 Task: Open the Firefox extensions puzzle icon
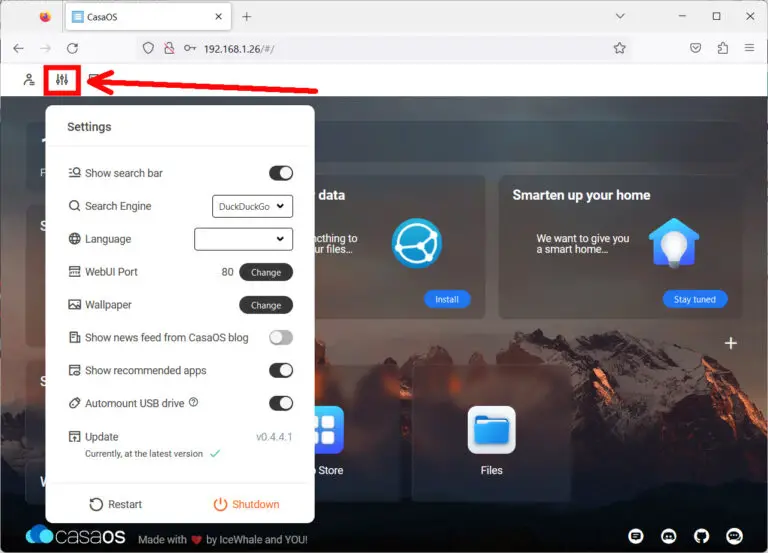pyautogui.click(x=722, y=48)
